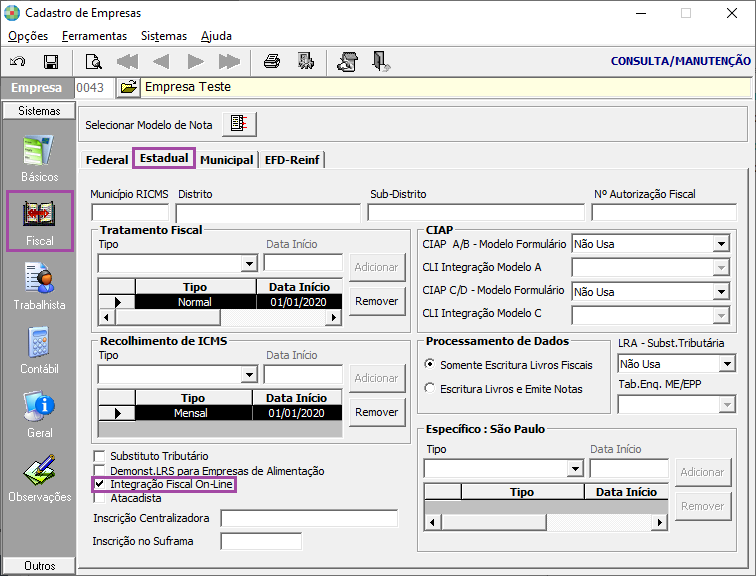Switch to the Municipal tab
This screenshot has height=576, width=756.
226,160
